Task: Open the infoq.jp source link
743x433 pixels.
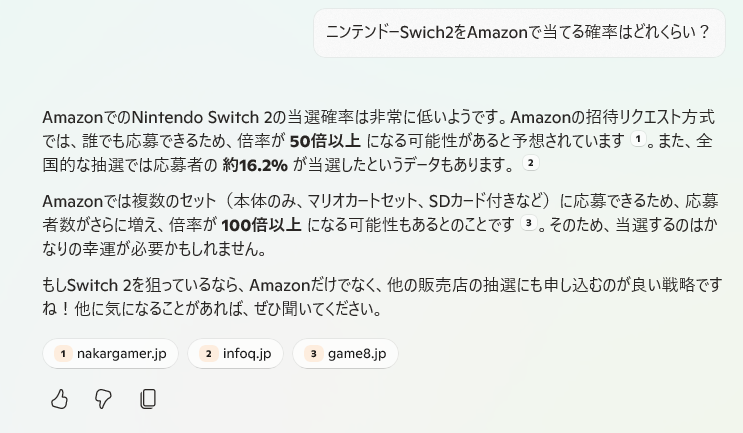Action: (x=236, y=353)
